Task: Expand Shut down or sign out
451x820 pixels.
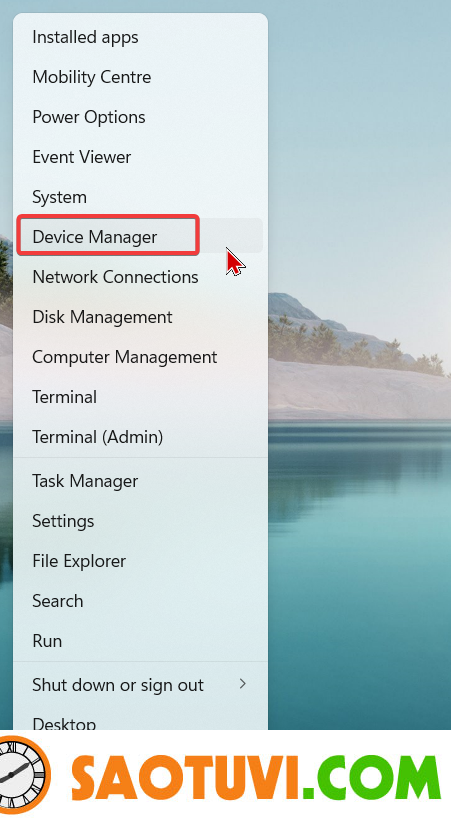Action: tap(140, 685)
